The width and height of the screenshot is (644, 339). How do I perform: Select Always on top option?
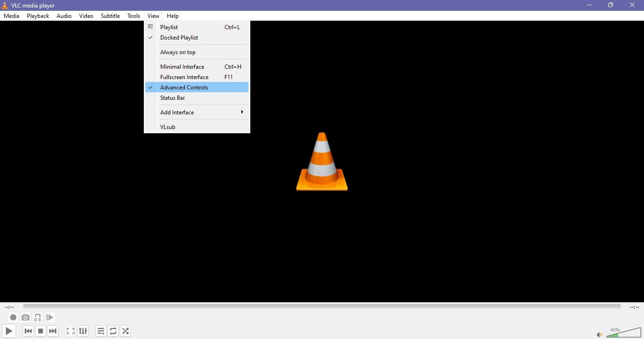[x=178, y=52]
